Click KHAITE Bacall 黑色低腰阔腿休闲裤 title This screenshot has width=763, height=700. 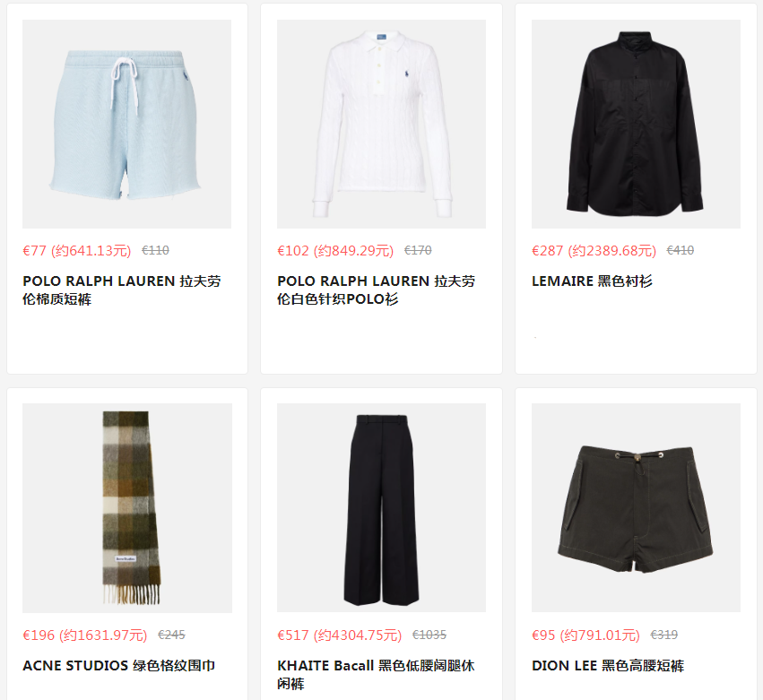click(x=376, y=674)
